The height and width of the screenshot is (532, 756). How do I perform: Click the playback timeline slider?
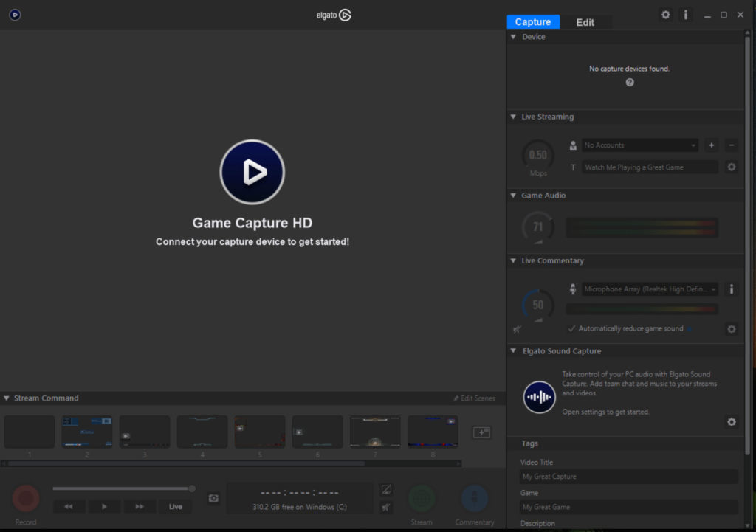[124, 488]
